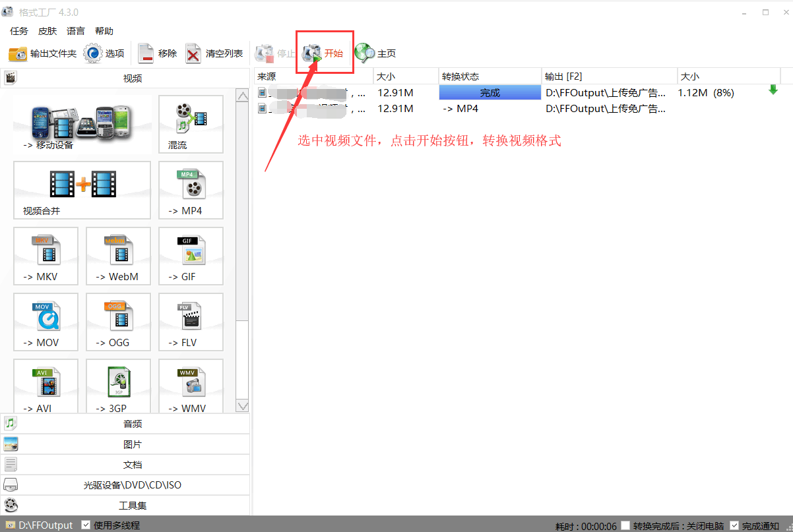The height and width of the screenshot is (532, 793).
Task: Toggle the 完成通知 notification checkbox
Action: [734, 525]
